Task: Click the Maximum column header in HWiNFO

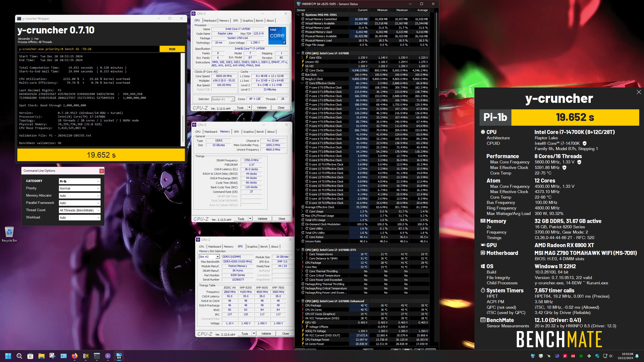Action: coord(402,10)
